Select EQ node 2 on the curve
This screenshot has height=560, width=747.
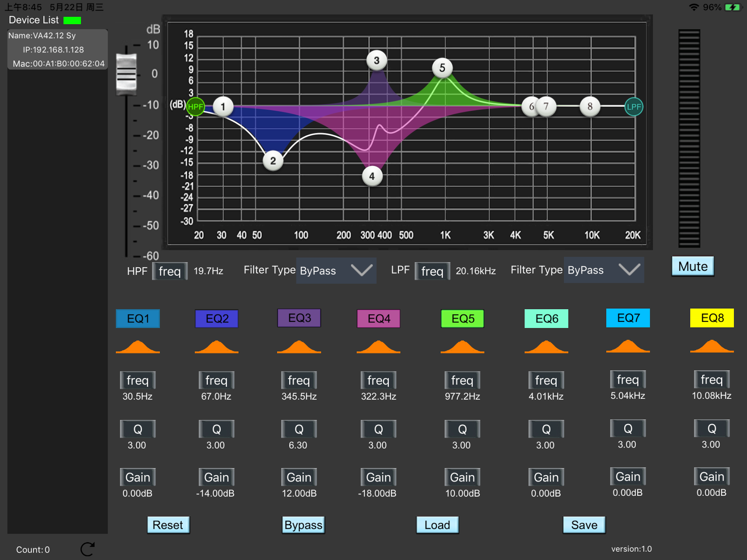click(273, 161)
